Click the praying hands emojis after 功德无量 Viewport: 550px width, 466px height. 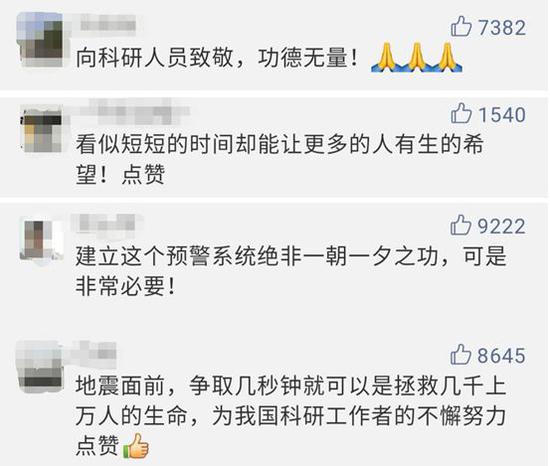tap(417, 57)
